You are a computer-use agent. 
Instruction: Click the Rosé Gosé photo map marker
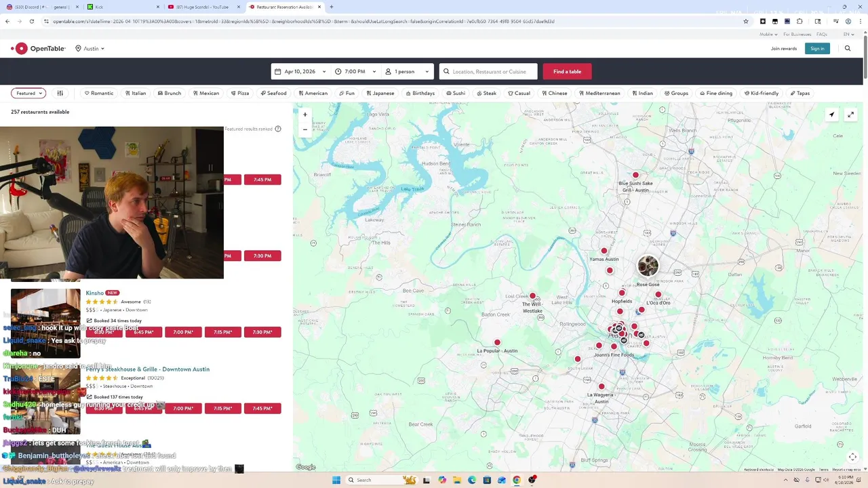[648, 266]
